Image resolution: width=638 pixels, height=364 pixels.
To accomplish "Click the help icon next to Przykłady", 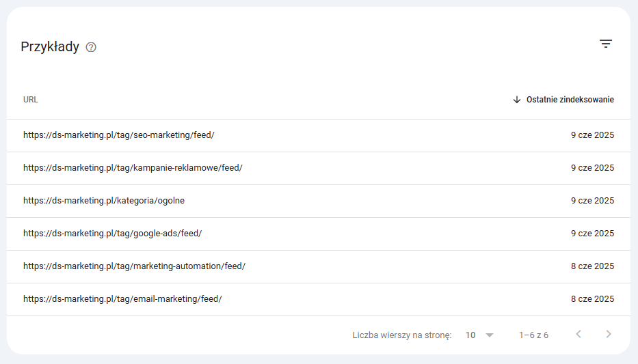I will click(x=91, y=48).
